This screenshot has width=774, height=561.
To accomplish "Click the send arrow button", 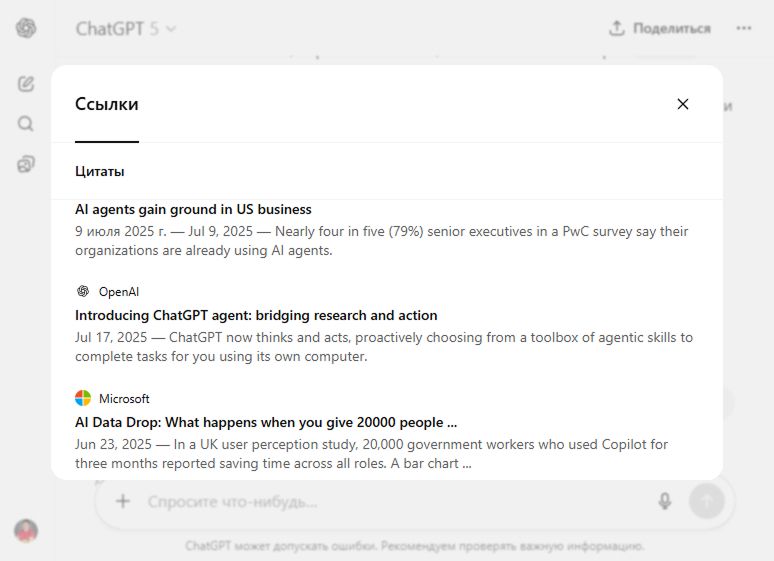I will [707, 501].
